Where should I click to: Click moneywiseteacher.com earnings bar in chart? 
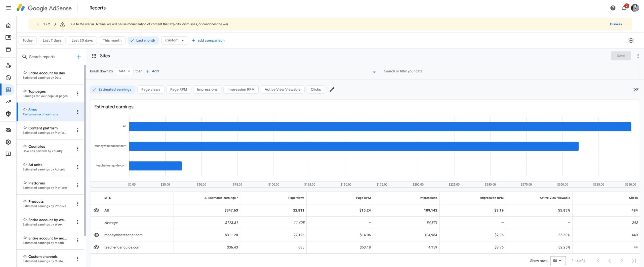coord(354,146)
